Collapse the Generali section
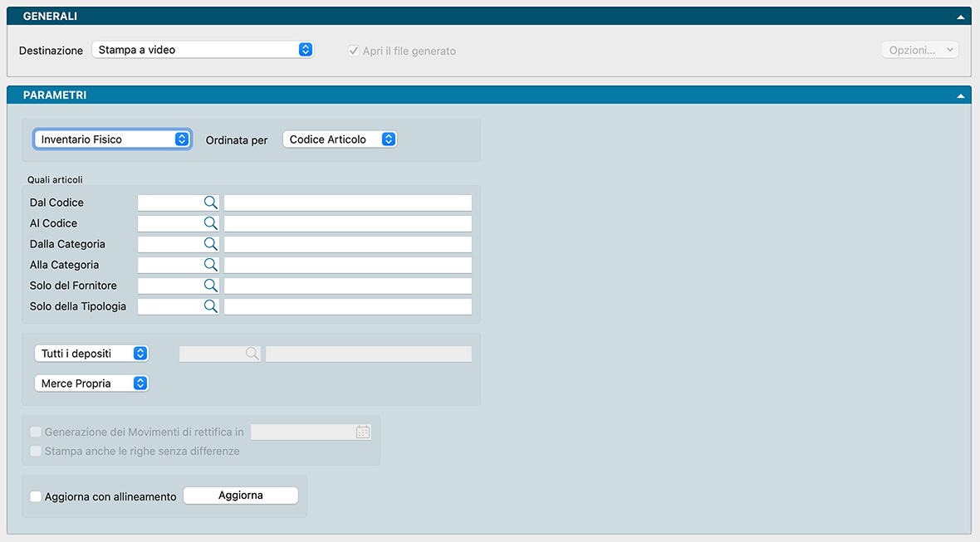The width and height of the screenshot is (980, 542). click(x=960, y=17)
